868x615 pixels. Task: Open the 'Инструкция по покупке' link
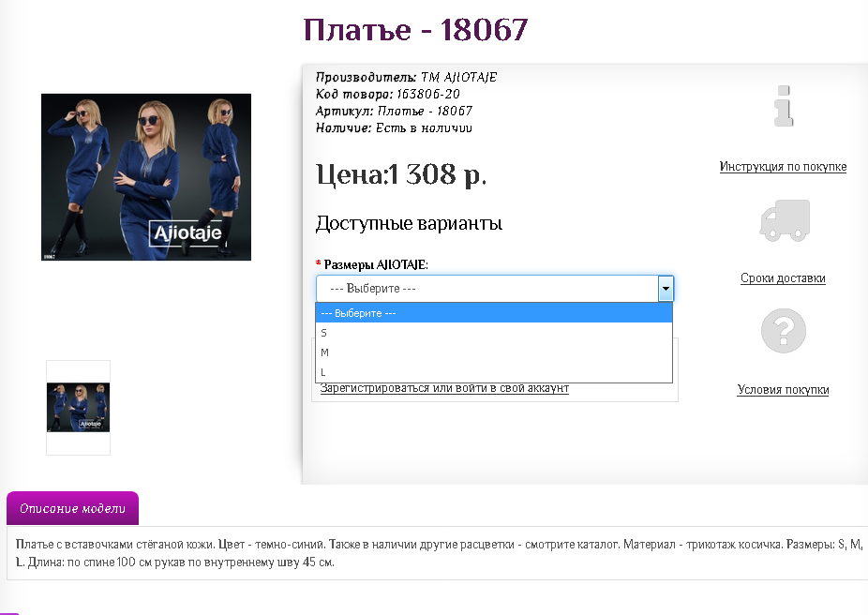[783, 167]
